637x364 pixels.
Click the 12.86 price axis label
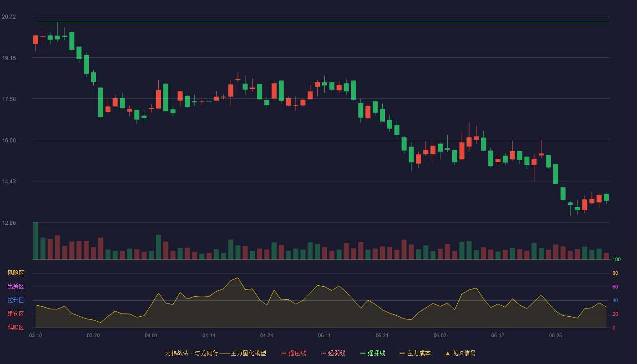[9, 223]
